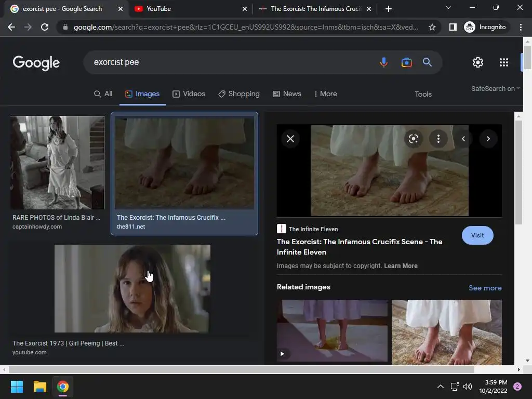Close the exorcist pee Google Search tab
The width and height of the screenshot is (532, 399).
pos(121,9)
